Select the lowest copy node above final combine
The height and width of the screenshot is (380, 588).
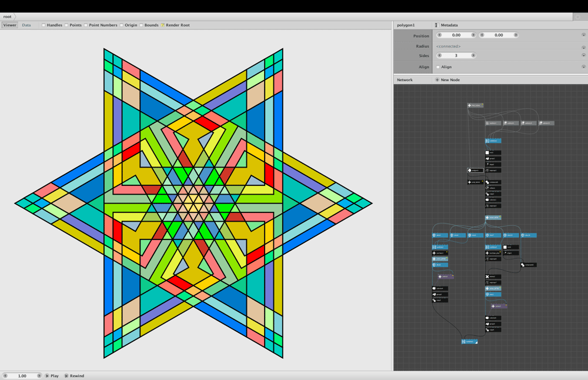[x=493, y=330]
